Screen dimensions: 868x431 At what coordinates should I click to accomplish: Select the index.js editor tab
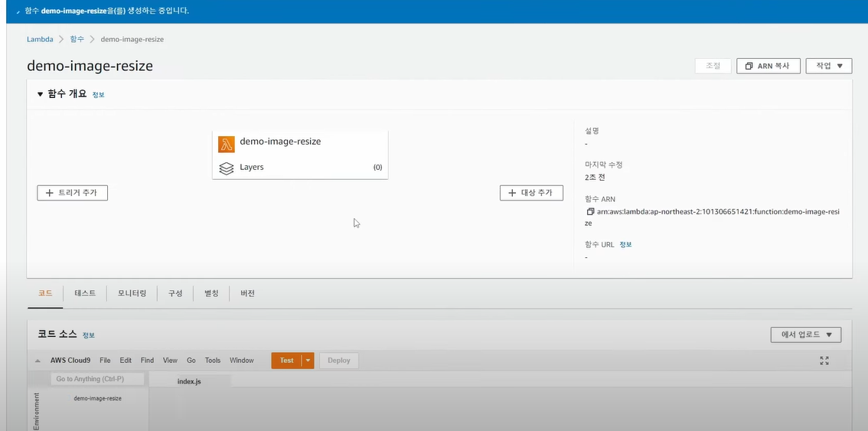(x=189, y=382)
